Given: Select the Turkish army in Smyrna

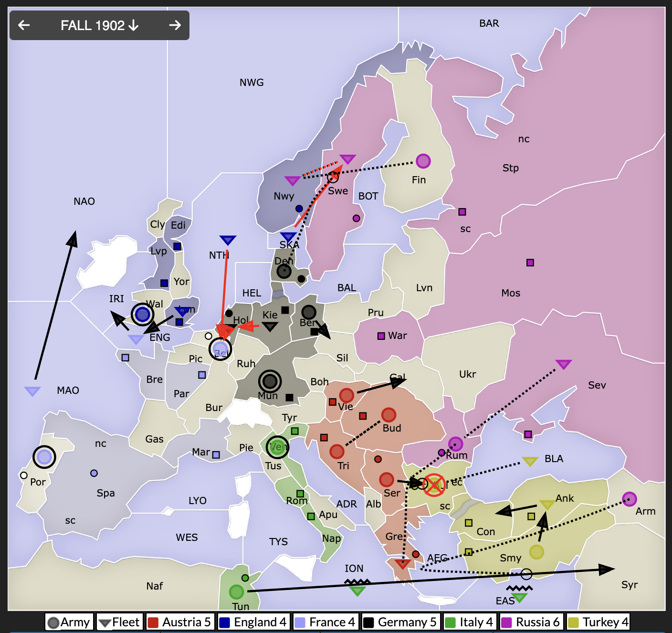Looking at the screenshot, I should point(536,552).
